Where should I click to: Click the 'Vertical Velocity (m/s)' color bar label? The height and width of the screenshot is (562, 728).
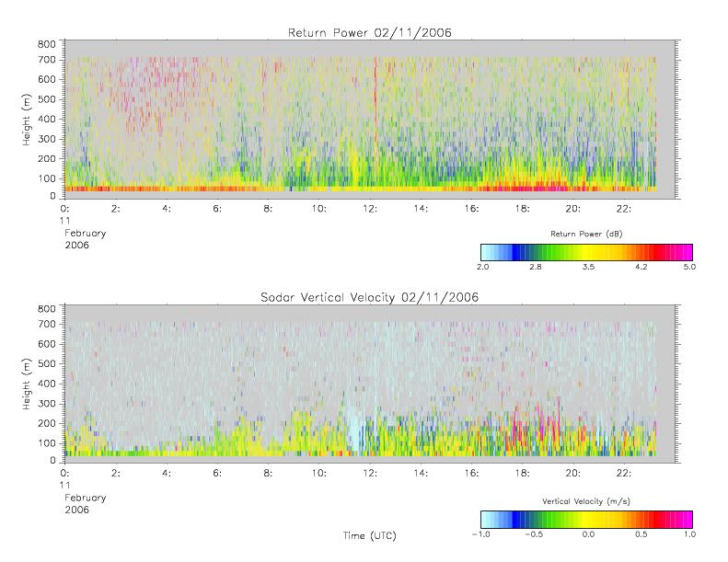586,501
